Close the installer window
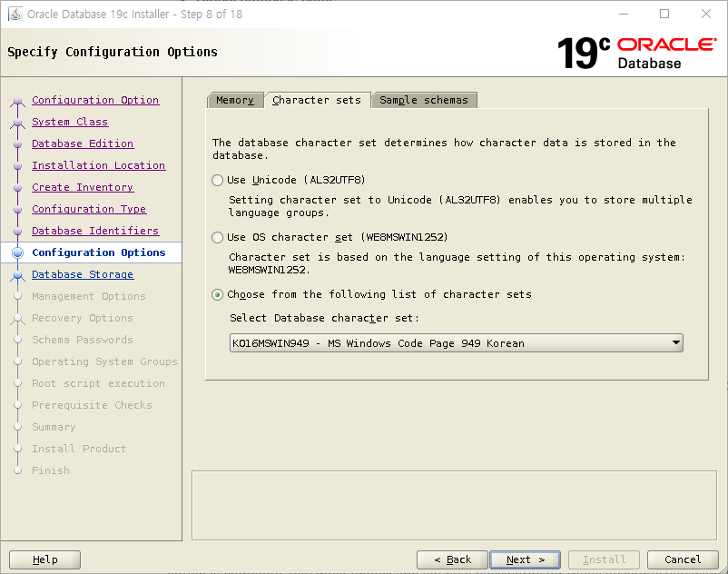728x574 pixels. (705, 14)
